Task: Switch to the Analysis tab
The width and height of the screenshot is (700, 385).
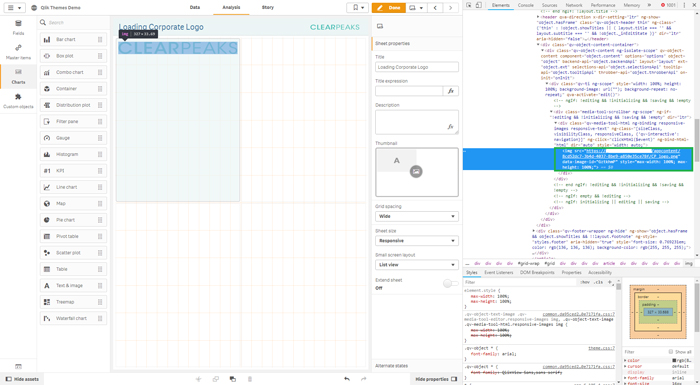Action: pyautogui.click(x=231, y=8)
